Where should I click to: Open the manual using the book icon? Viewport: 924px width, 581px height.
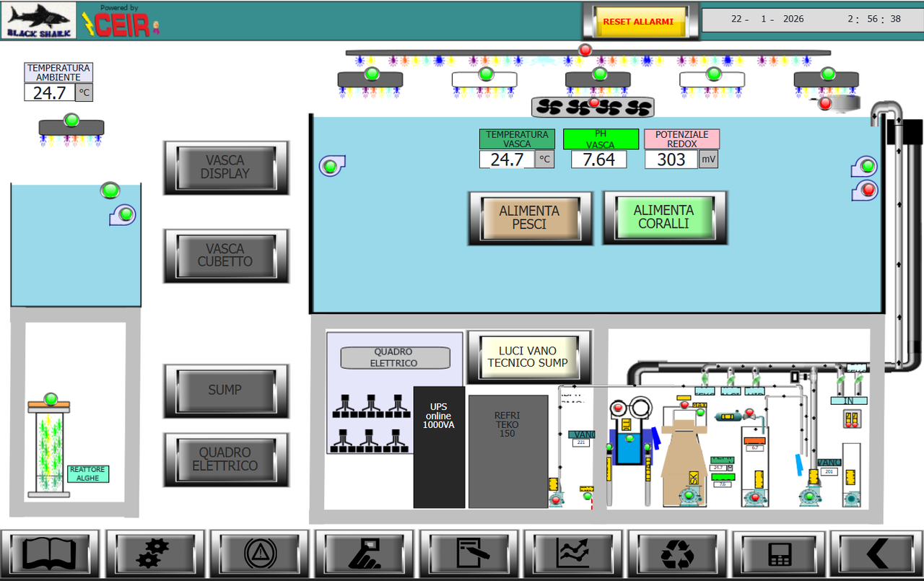click(50, 553)
